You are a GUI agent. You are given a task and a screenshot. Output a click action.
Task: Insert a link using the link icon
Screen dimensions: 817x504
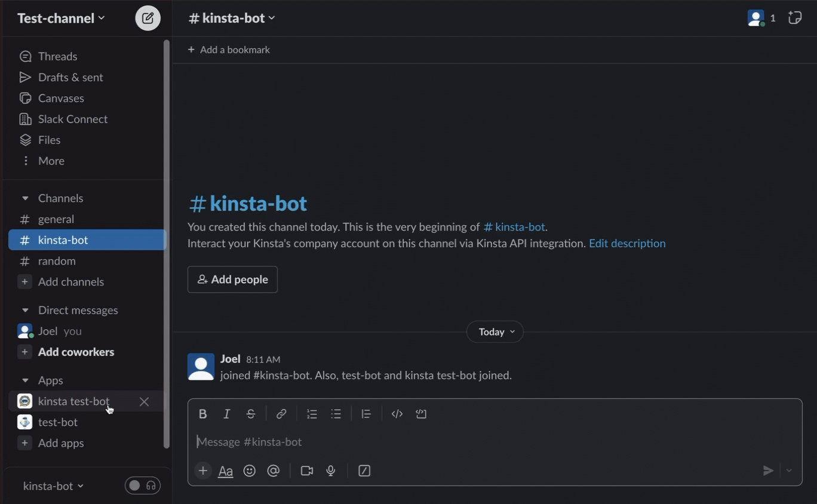coord(281,413)
